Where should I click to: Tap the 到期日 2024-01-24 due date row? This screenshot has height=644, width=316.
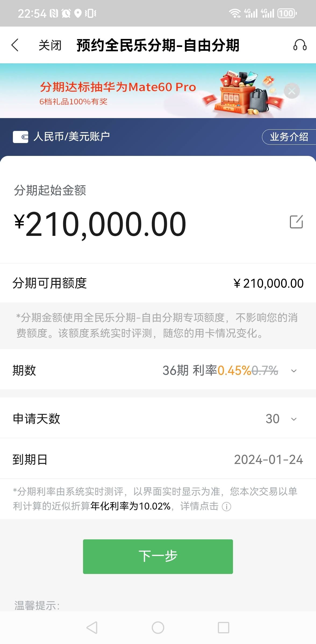158,459
